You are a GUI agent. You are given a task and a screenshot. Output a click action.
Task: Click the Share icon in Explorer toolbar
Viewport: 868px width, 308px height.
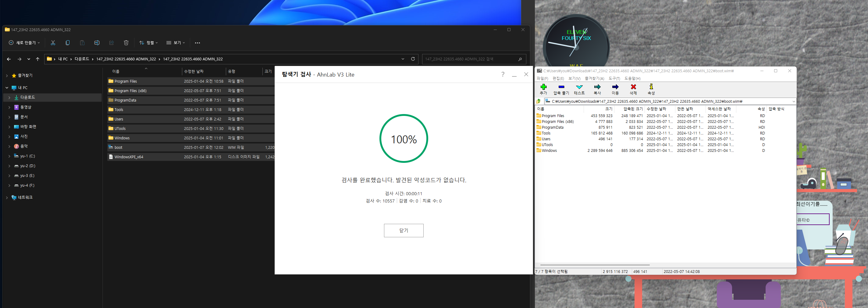[112, 43]
